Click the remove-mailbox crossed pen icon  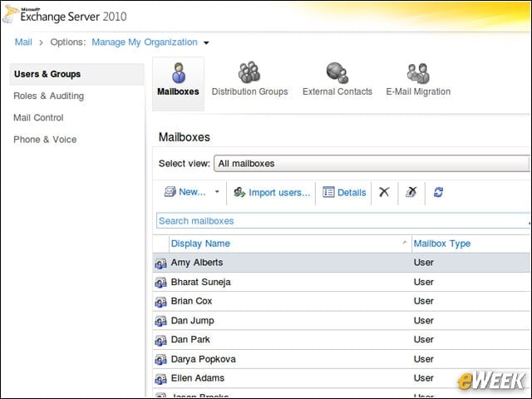(x=411, y=192)
